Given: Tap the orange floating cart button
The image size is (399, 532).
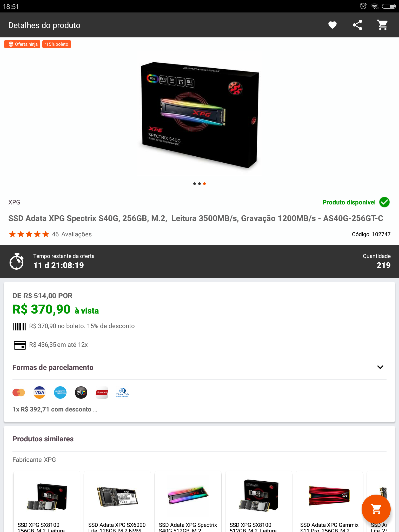Looking at the screenshot, I should [x=376, y=509].
